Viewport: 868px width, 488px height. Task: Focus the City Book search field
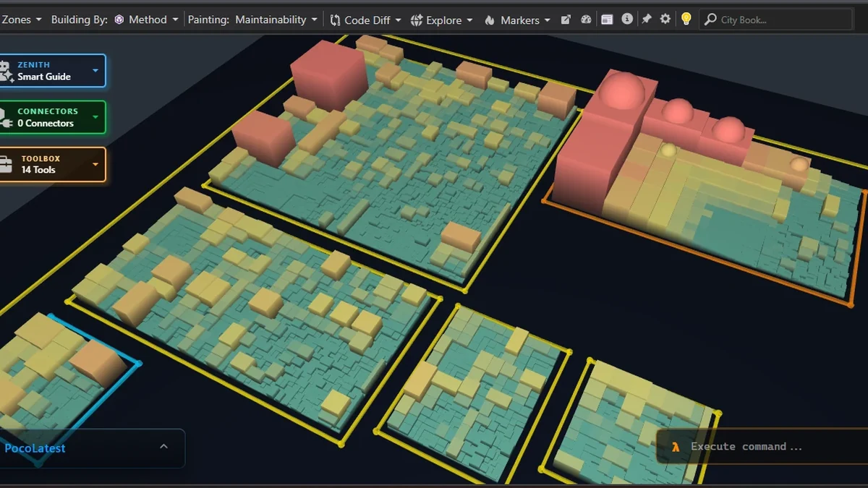coord(777,20)
